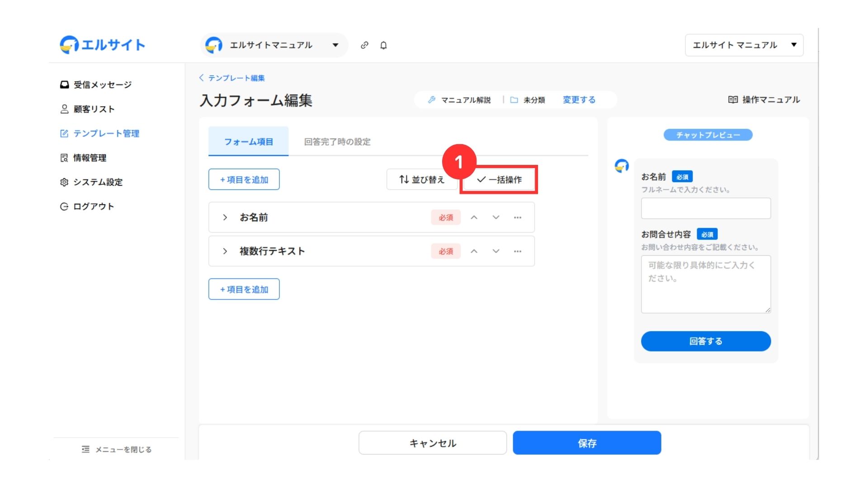Click the 並び替え sort button
Image resolution: width=868 pixels, height=488 pixels.
(x=421, y=180)
